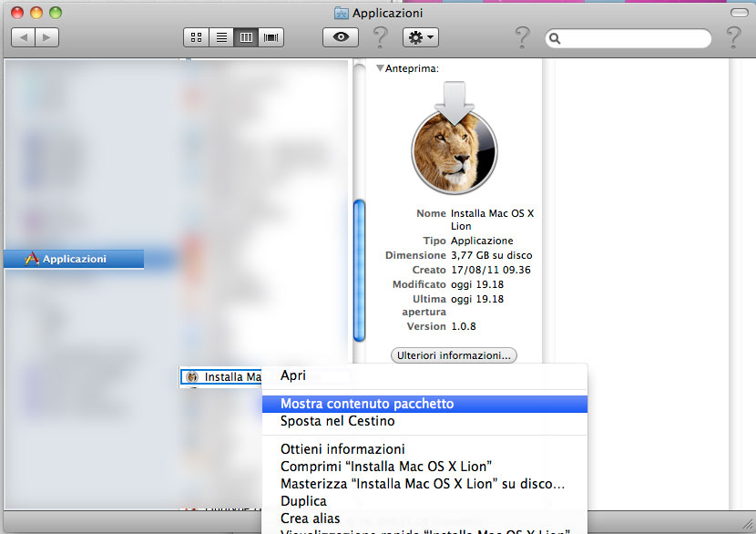Select Applicazioni in the sidebar
756x534 pixels.
click(74, 259)
